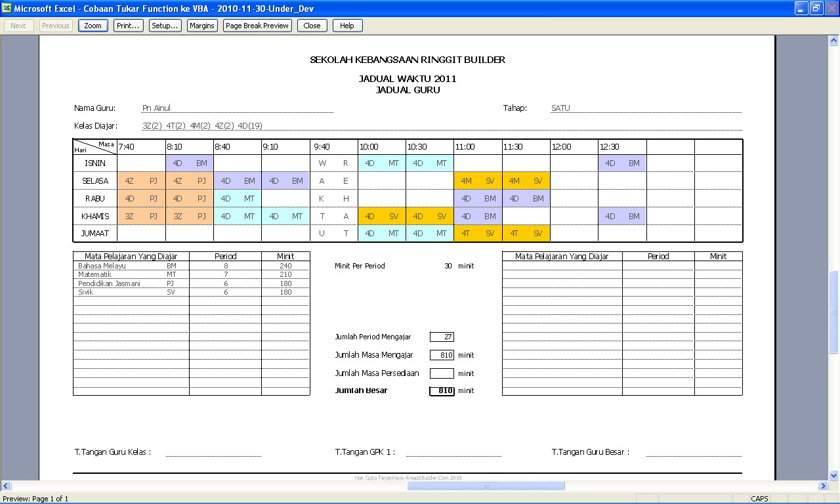Open the Print dialog
This screenshot has height=504, width=840.
tap(127, 25)
